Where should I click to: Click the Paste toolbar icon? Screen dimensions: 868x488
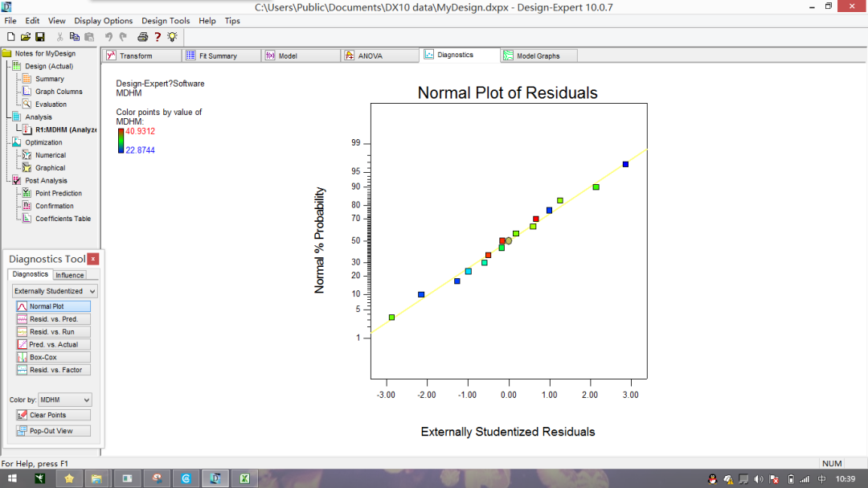point(89,37)
